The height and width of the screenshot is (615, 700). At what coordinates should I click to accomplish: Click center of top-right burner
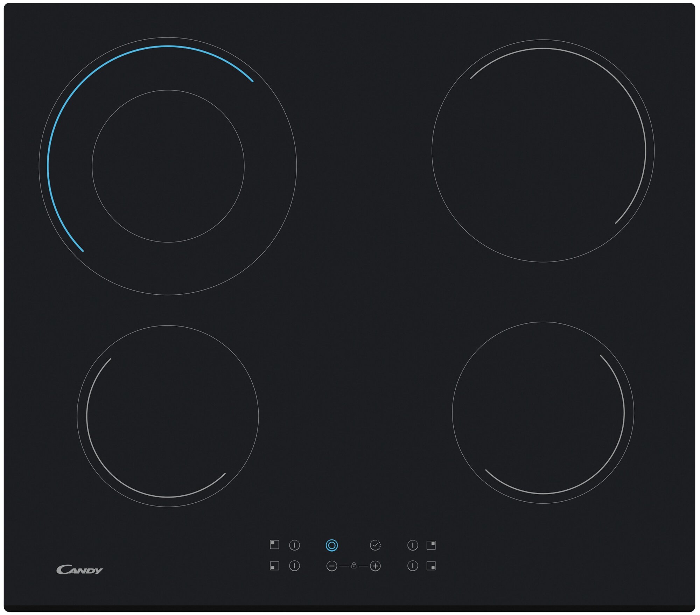click(543, 151)
